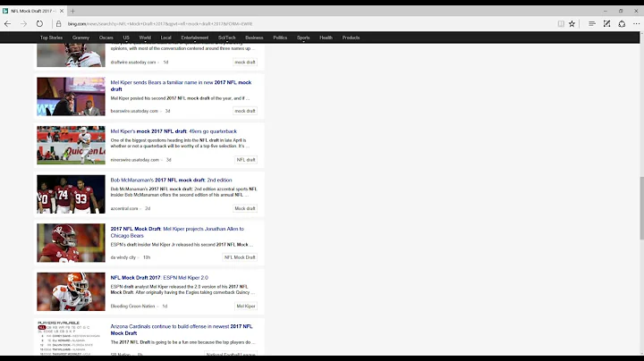Open the Local news category

[x=166, y=38]
